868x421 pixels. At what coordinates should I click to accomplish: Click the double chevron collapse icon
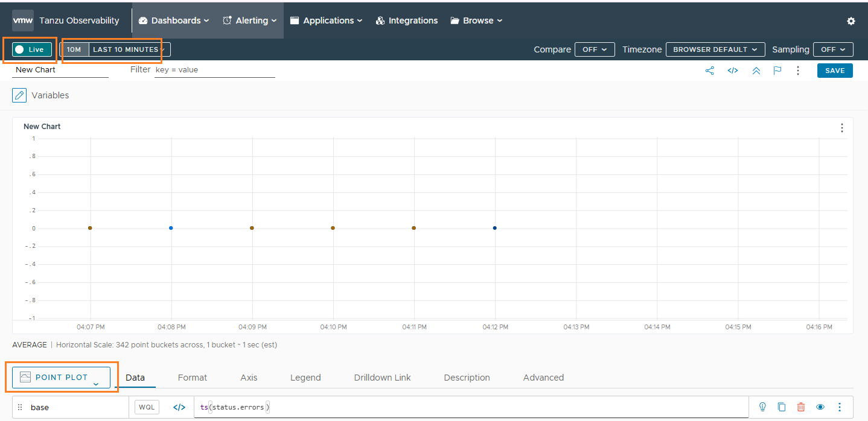click(x=756, y=71)
